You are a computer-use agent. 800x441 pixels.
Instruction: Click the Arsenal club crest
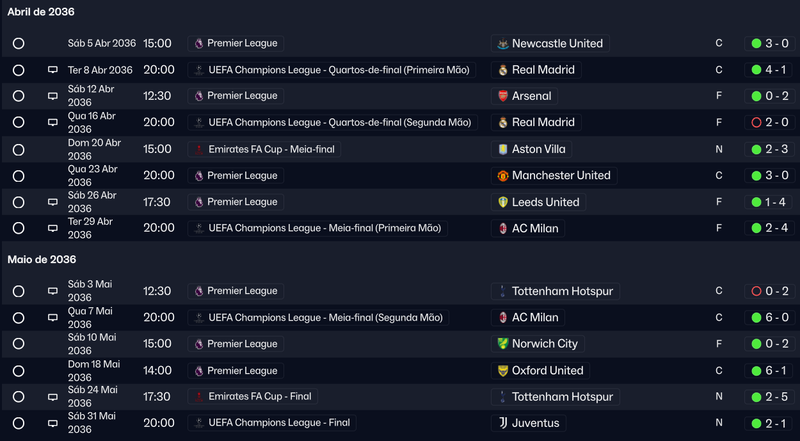(x=503, y=96)
